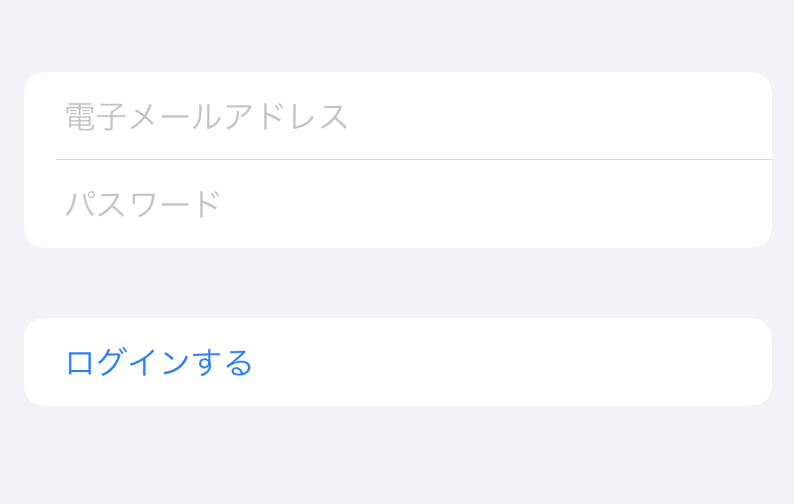The image size is (794, 504).
Task: Activate the bottom row of credentials card
Action: tap(398, 204)
